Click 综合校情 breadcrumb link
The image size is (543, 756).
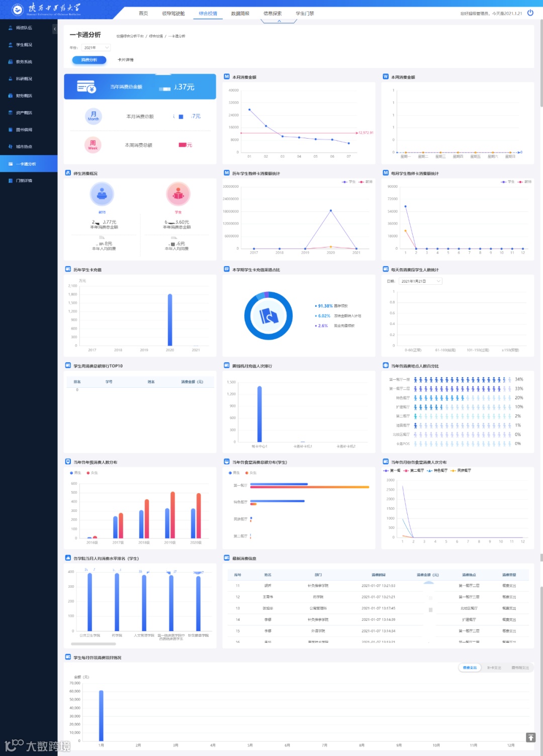(x=156, y=36)
